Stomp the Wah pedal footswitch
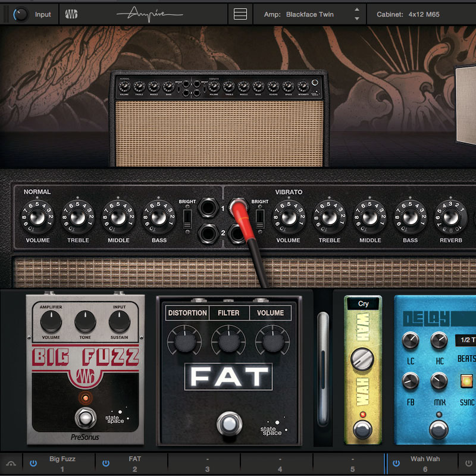This screenshot has width=476, height=476. (362, 430)
